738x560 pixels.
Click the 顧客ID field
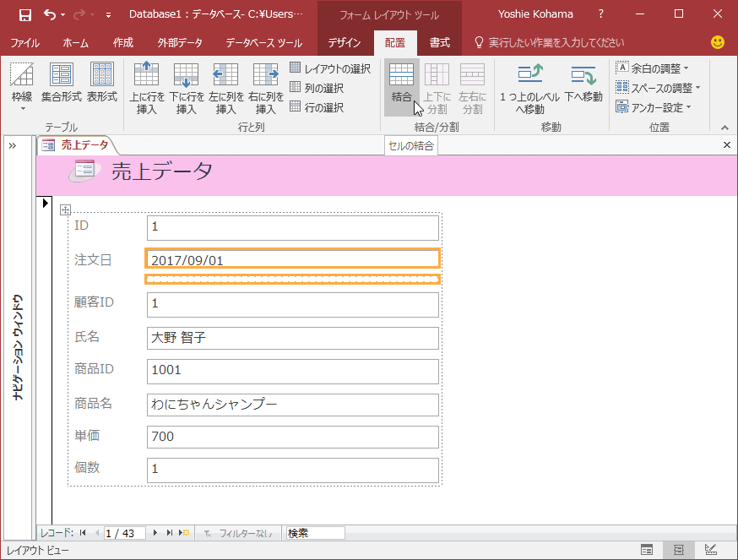pyautogui.click(x=293, y=305)
